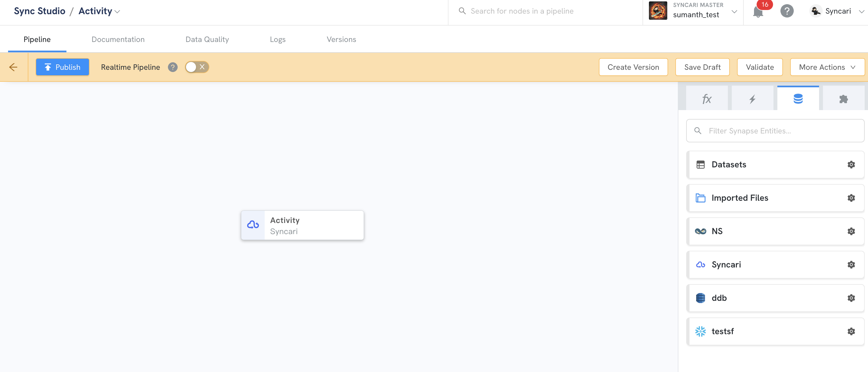The image size is (868, 372).
Task: Click the testsf snowflake icon
Action: coord(700,331)
